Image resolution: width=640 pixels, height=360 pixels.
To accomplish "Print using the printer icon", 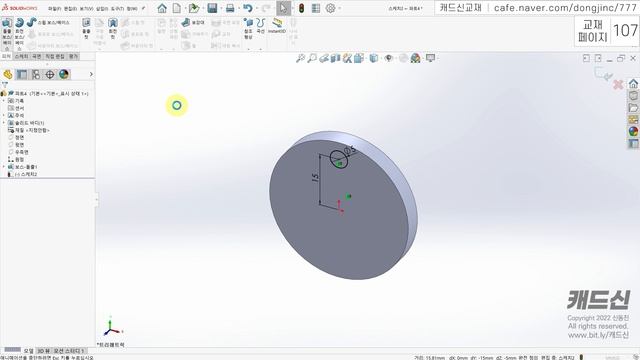I will point(230,8).
